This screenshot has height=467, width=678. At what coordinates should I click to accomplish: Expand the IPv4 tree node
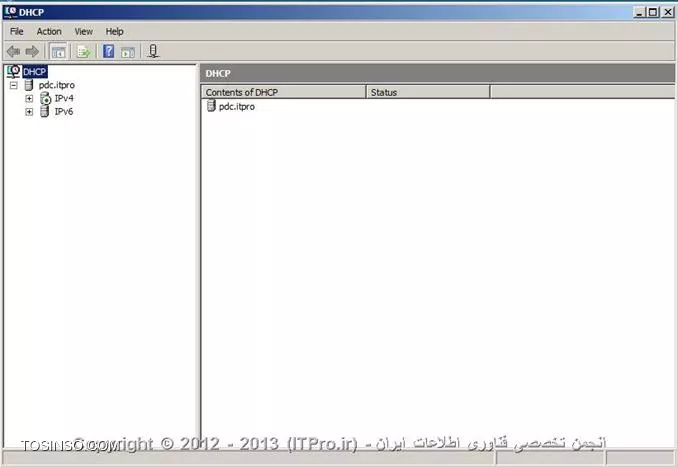tap(29, 99)
